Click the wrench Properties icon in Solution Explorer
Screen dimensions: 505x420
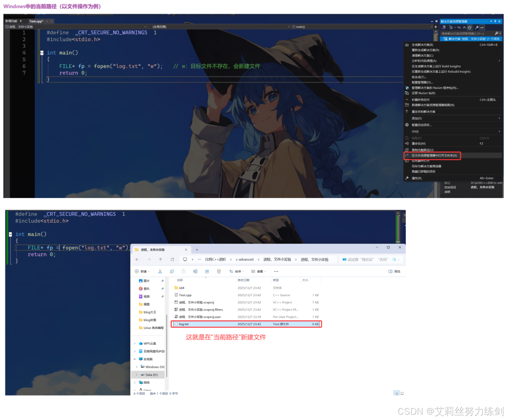pyautogui.click(x=477, y=27)
